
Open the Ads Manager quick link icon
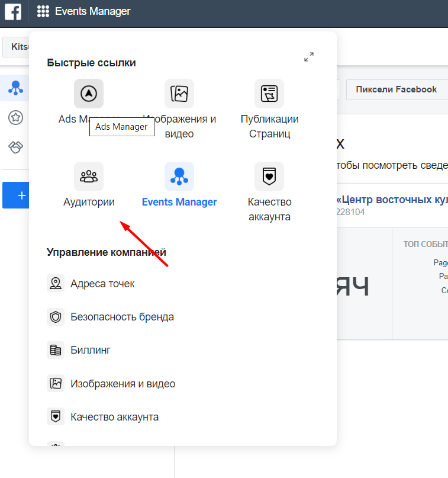coord(89,94)
